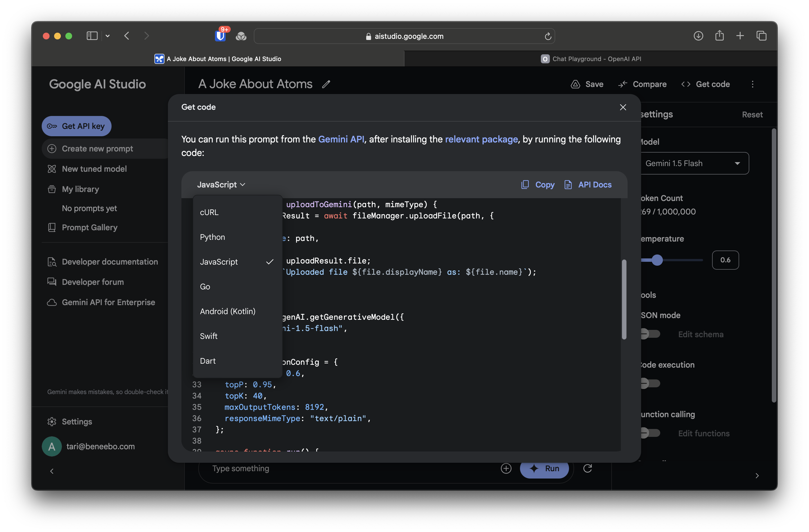Screen dimensions: 809x532
Task: Click the settings panel scrollbar
Action: 774,265
